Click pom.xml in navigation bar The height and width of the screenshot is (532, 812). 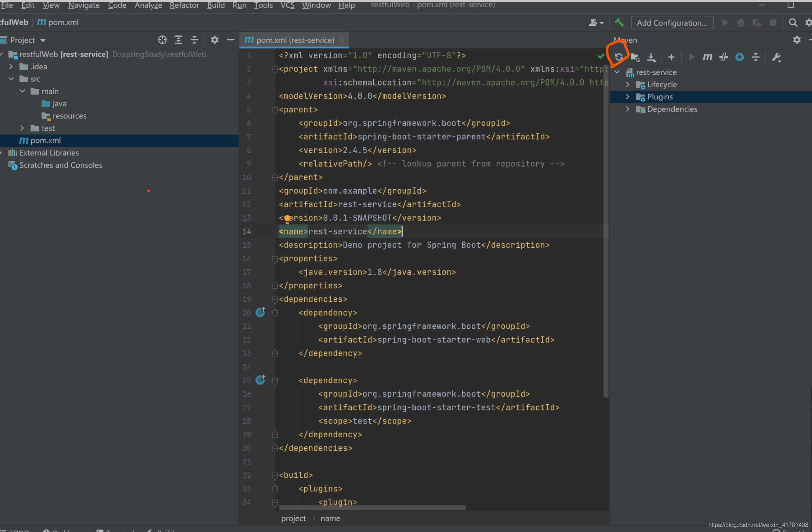pyautogui.click(x=58, y=22)
